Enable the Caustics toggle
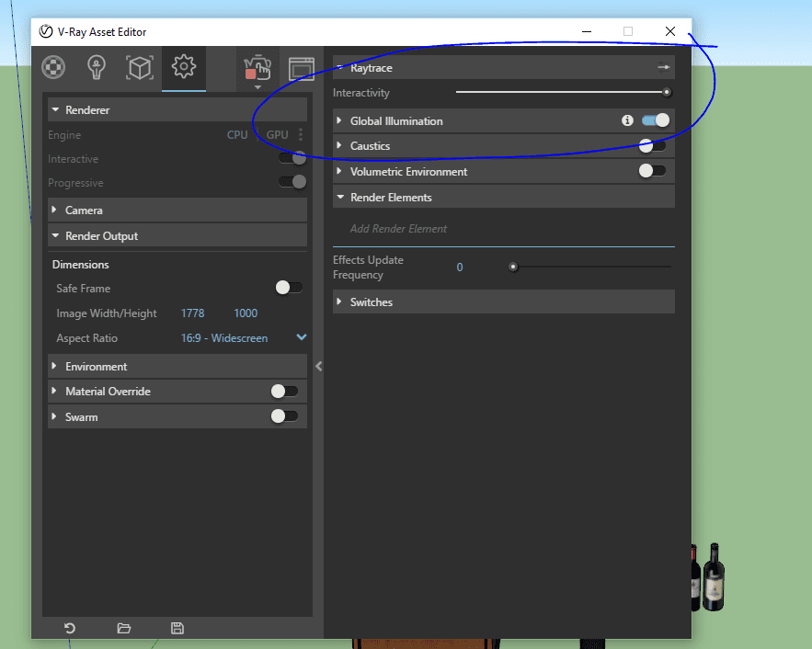812x649 pixels. click(653, 145)
